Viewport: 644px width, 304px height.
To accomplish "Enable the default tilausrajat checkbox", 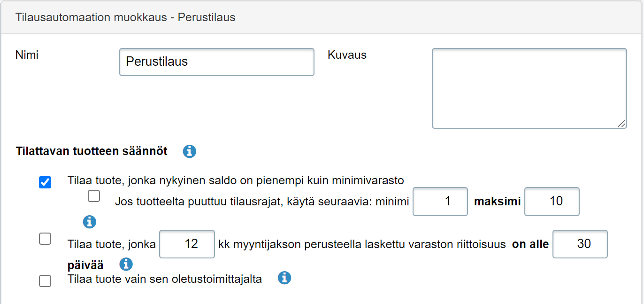I will click(x=94, y=196).
